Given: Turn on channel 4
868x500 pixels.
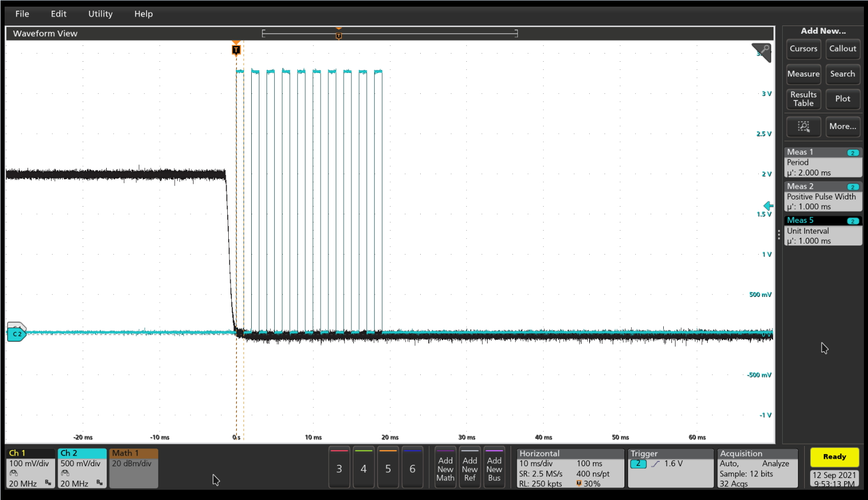Looking at the screenshot, I should pos(364,467).
